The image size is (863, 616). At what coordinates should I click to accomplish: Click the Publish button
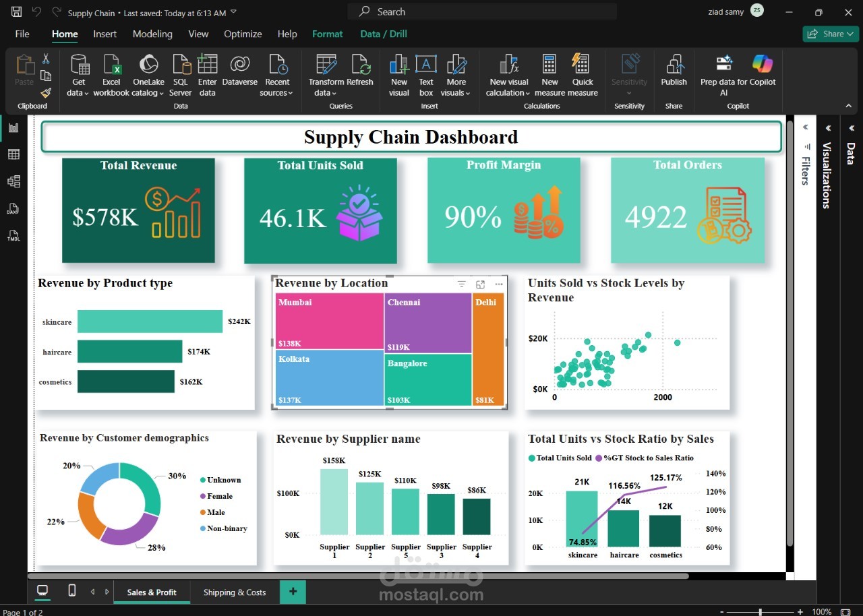[x=674, y=74]
